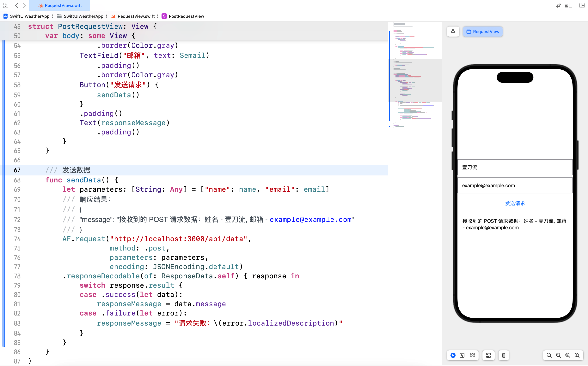
Task: Click line number 74 in gutter
Action: click(x=17, y=239)
